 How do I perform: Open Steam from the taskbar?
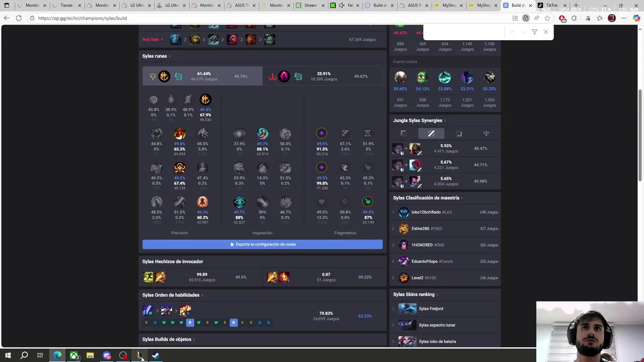(x=156, y=355)
